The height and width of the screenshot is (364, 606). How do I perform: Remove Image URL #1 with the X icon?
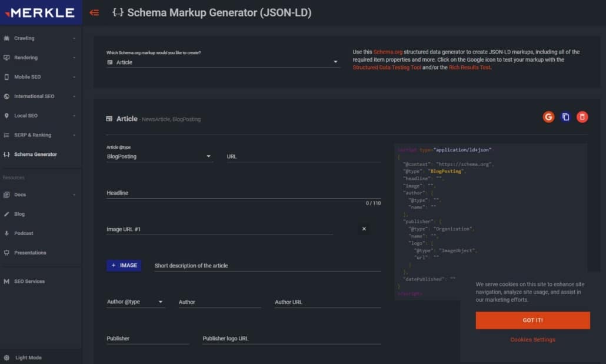364,229
